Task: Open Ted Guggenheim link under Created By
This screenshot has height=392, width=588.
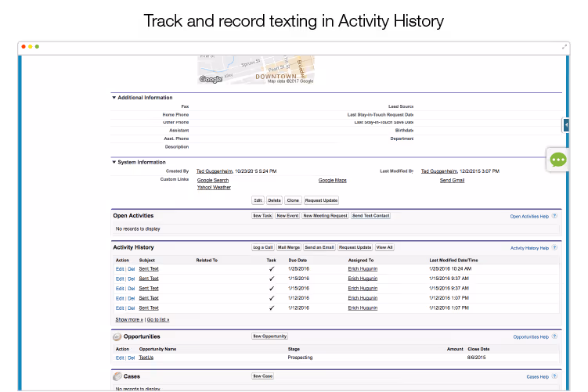Action: [215, 171]
